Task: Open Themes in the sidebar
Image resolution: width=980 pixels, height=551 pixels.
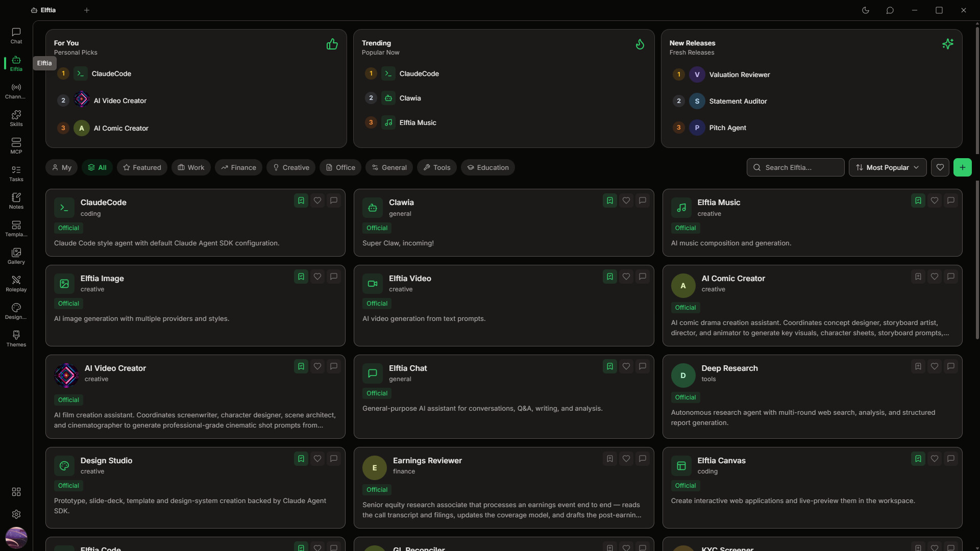Action: (x=16, y=339)
